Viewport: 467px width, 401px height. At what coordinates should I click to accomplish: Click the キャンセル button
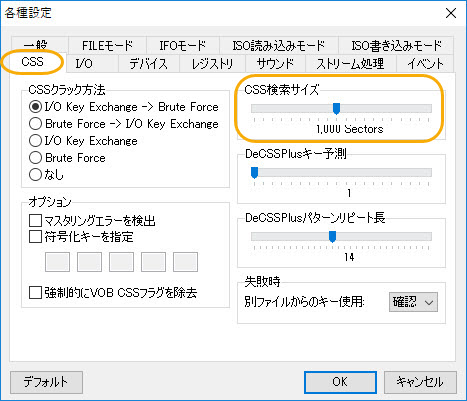point(420,382)
